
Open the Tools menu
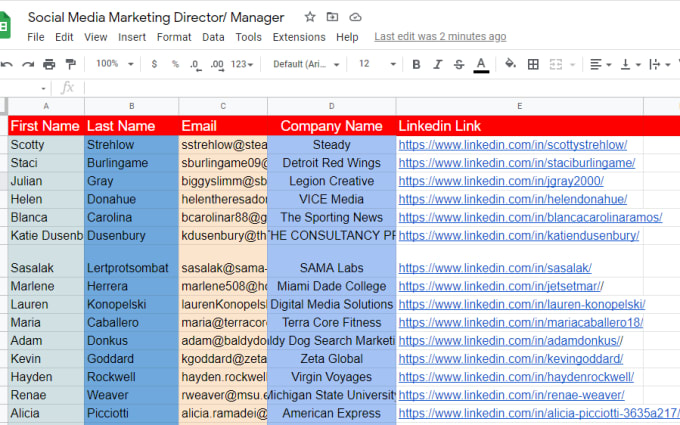(248, 37)
